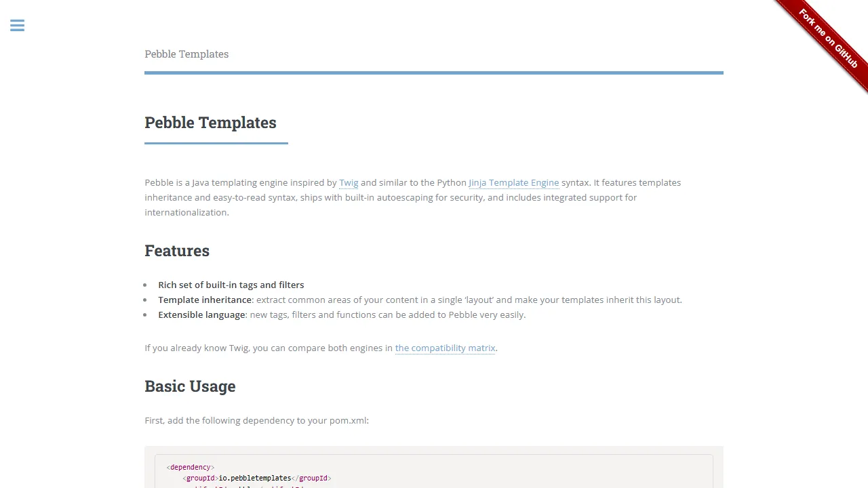Click the 'Rich set of built-in tags' bullet
Image resolution: width=868 pixels, height=488 pixels.
click(231, 285)
